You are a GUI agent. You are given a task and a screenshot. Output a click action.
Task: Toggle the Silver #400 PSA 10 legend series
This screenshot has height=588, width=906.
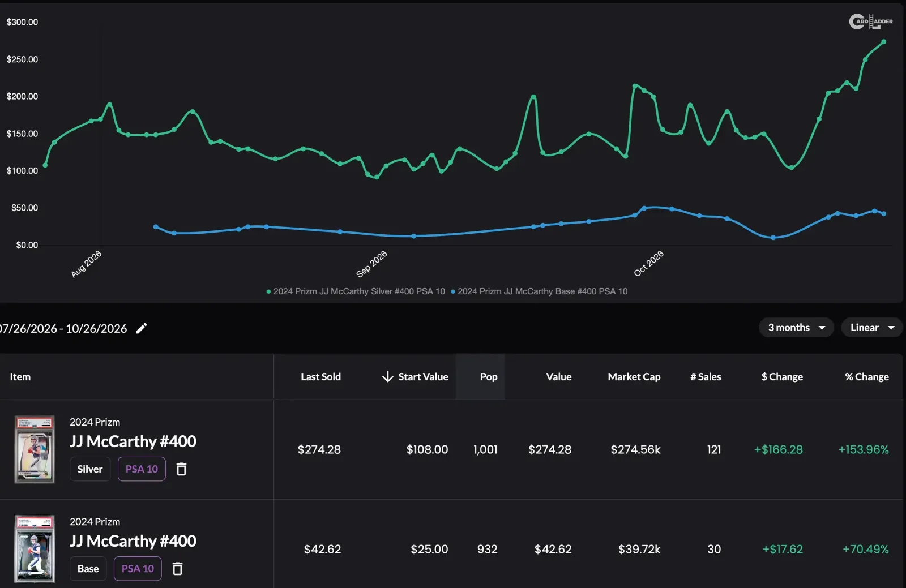point(356,291)
